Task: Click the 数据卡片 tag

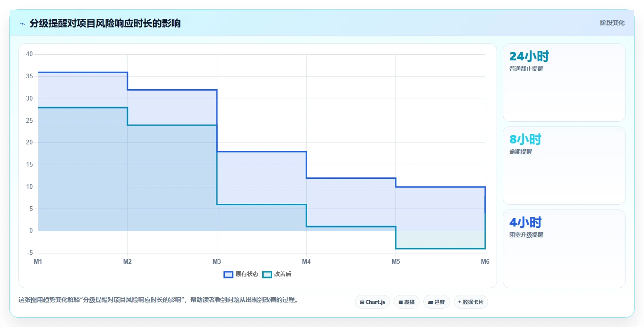Action: click(471, 302)
